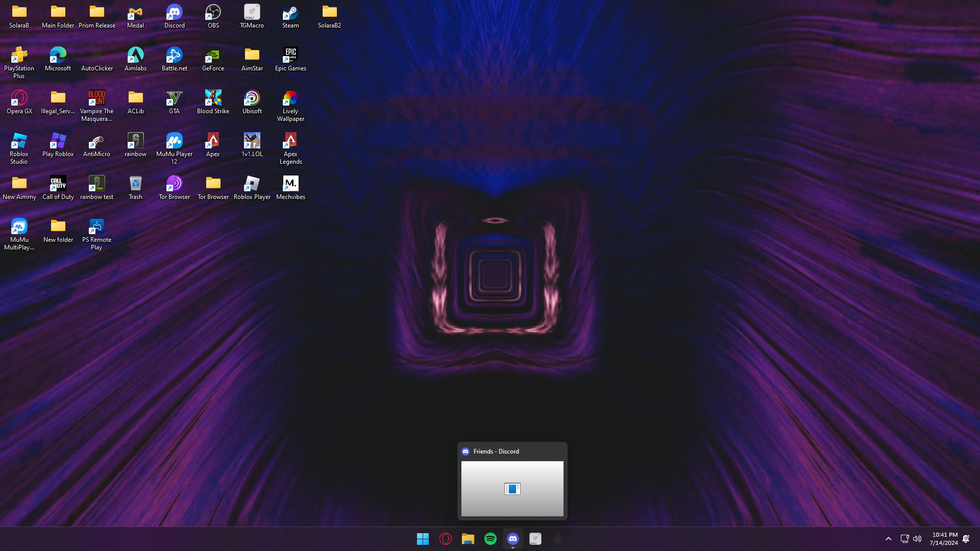
Task: Select the Lively Wallpaper icon
Action: tap(290, 105)
